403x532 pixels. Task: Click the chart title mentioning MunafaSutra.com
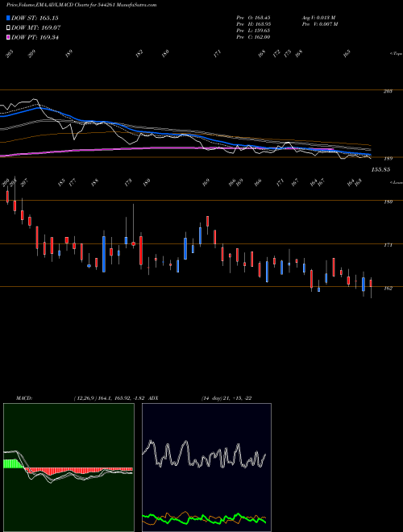81,5
